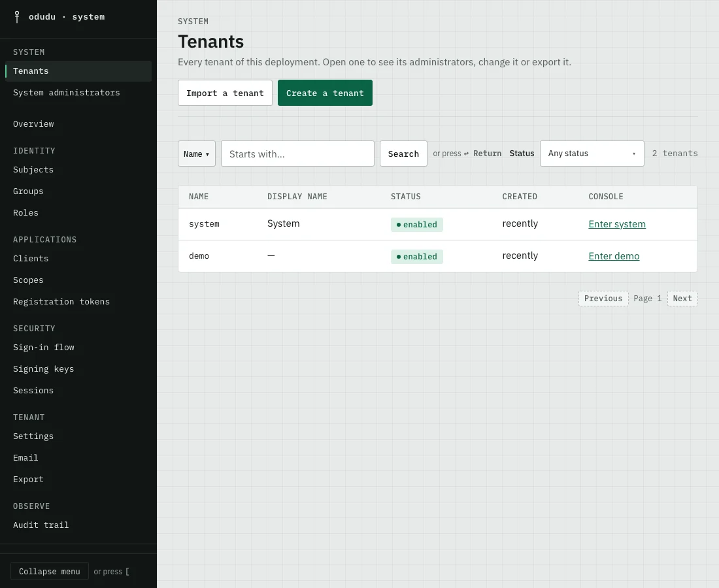Click Create a tenant button
Screen dimensions: 719x588
click(325, 93)
